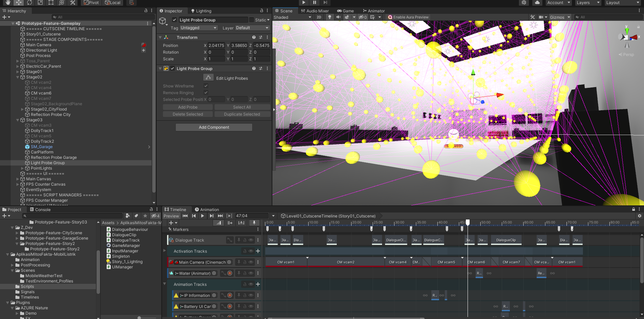Image resolution: width=644 pixels, height=319 pixels.
Task: Click the Add Component button
Action: pyautogui.click(x=214, y=127)
